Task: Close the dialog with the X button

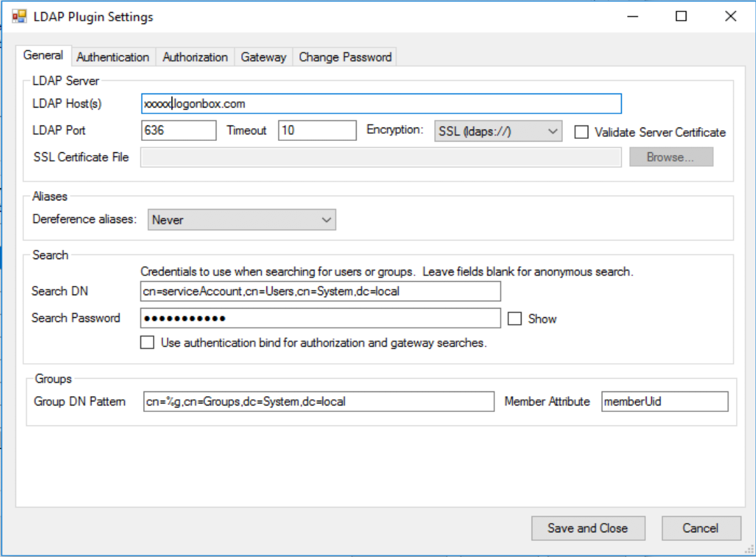Action: [730, 17]
